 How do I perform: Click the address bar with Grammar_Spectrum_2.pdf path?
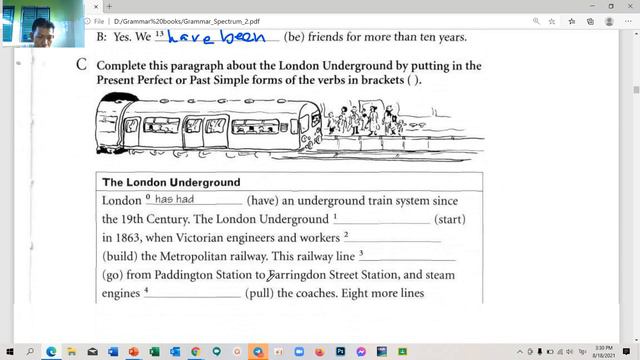coord(187,21)
